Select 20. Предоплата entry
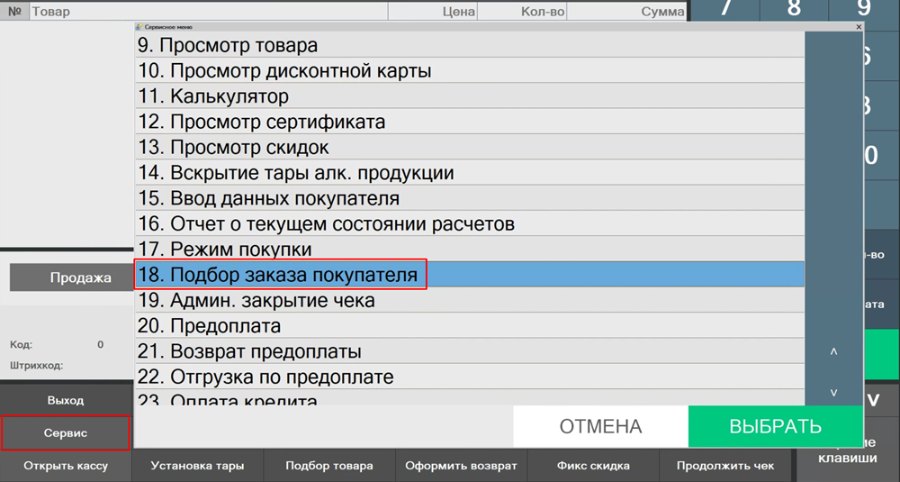Screen dimensions: 900x482 470,325
